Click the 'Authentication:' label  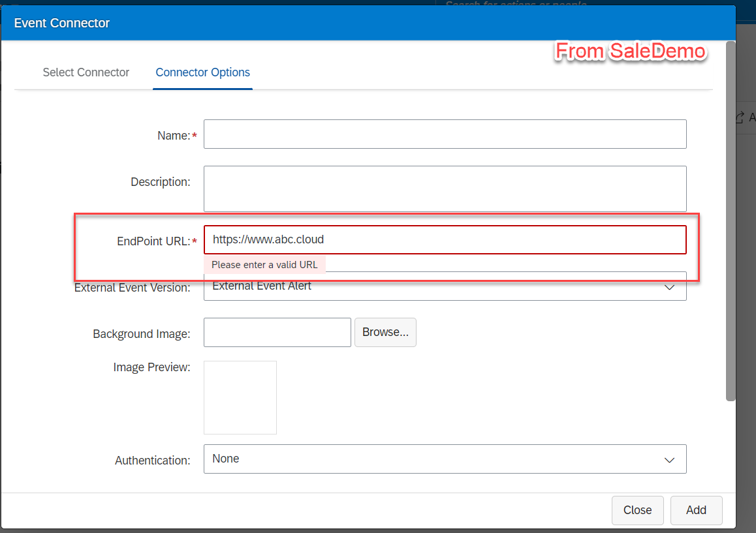pos(152,460)
